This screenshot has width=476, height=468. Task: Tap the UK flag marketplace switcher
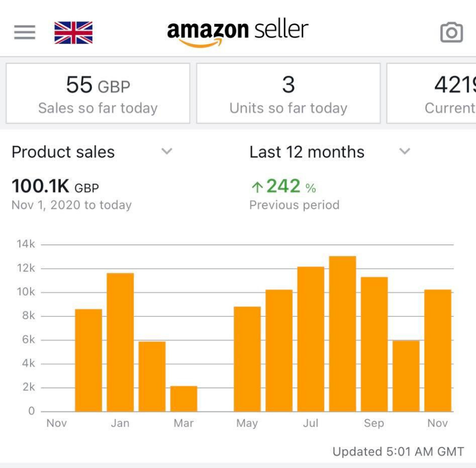pos(74,32)
